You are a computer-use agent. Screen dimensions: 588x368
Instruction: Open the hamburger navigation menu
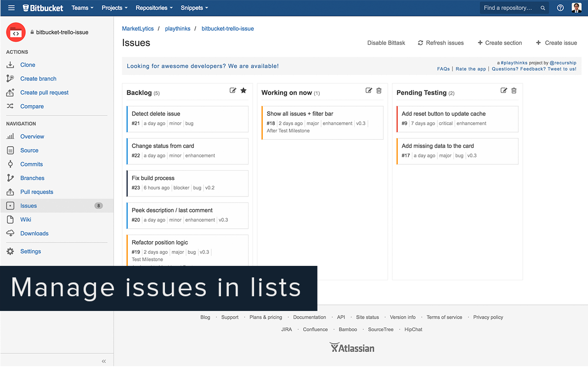pyautogui.click(x=11, y=7)
